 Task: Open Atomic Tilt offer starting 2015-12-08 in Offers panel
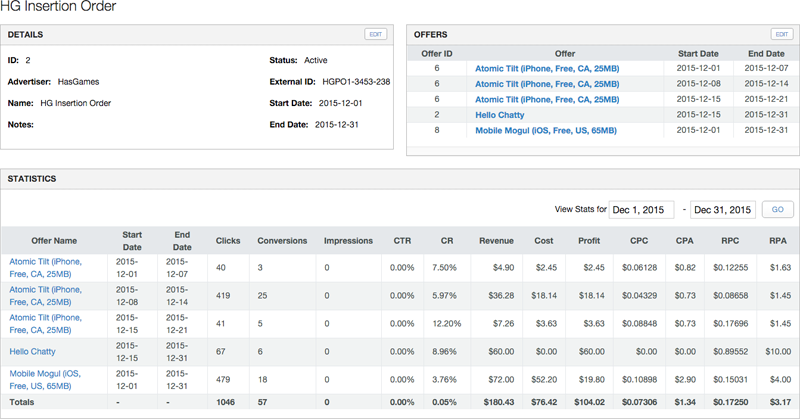[x=546, y=84]
